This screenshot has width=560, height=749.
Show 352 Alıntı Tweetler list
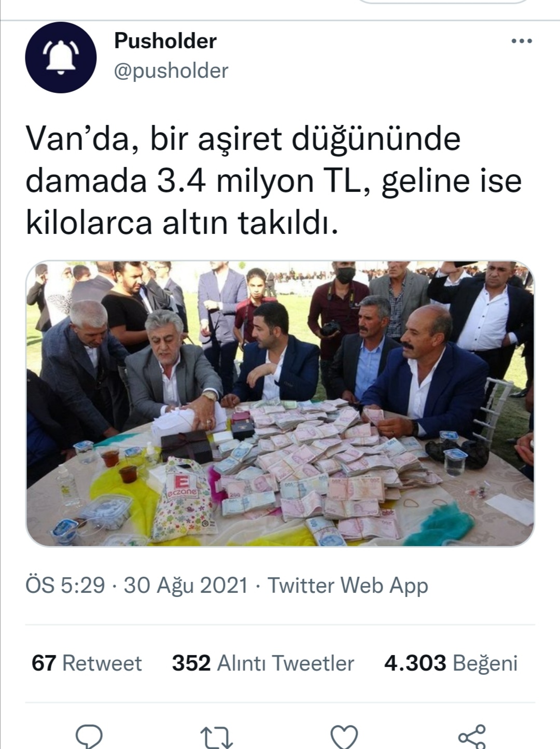(x=263, y=663)
